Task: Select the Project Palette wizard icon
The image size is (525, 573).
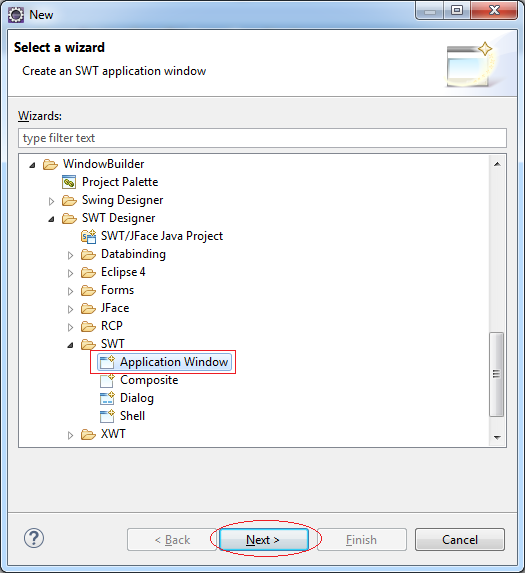Action: click(x=69, y=182)
